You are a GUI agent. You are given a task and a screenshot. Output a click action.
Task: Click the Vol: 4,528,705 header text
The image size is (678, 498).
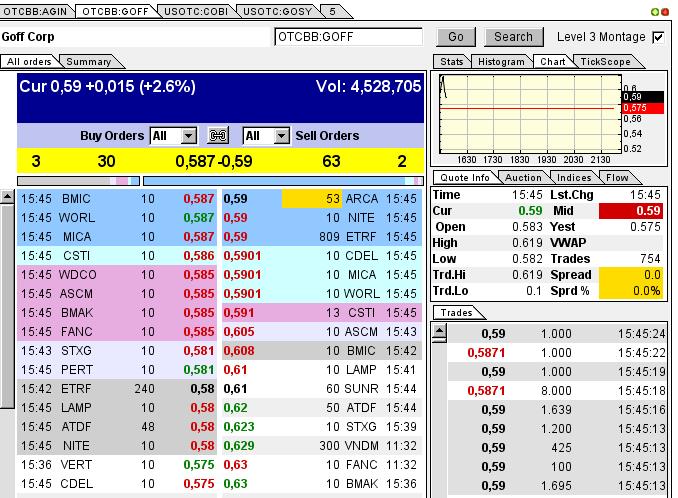coord(368,86)
